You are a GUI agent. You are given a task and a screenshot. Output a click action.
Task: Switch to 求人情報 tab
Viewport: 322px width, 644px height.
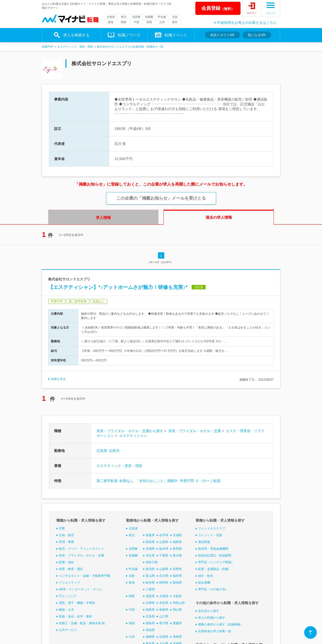(103, 217)
